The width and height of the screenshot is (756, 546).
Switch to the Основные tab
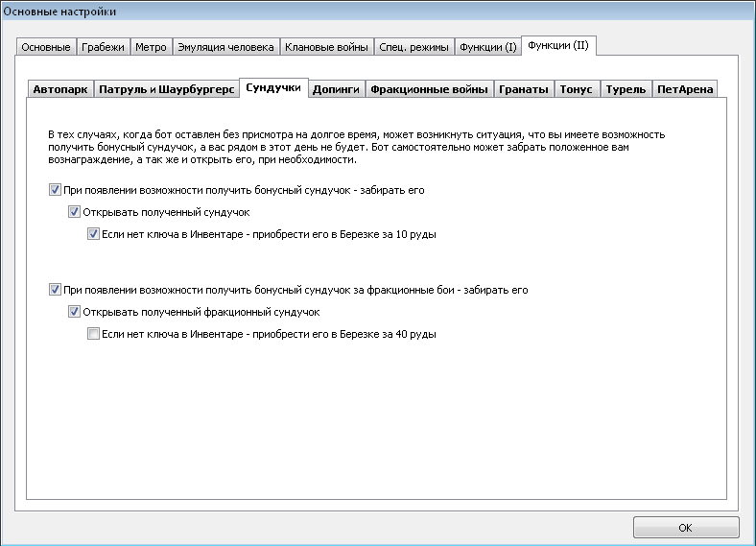[46, 47]
